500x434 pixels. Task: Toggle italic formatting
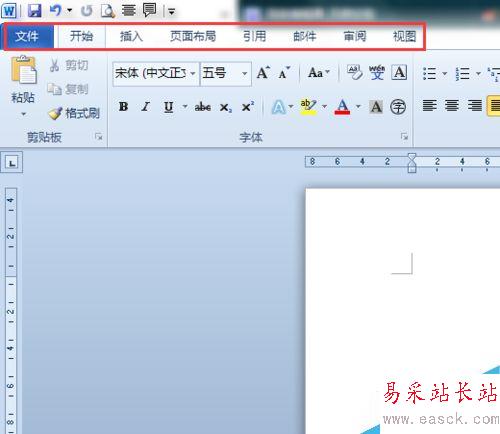[x=145, y=107]
